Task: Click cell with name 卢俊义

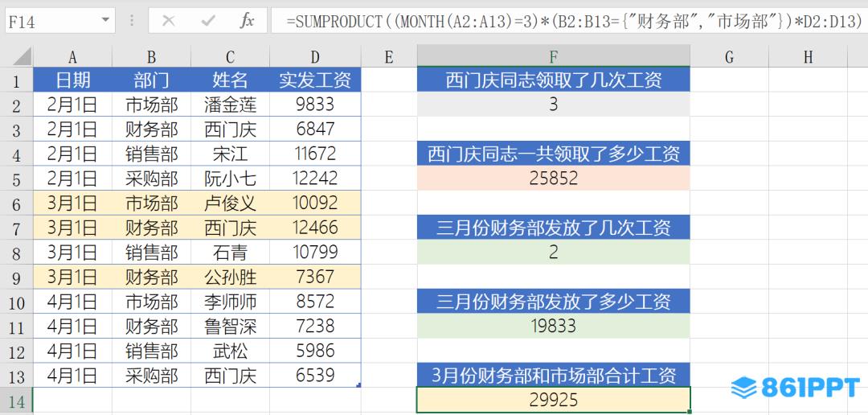Action: (231, 203)
